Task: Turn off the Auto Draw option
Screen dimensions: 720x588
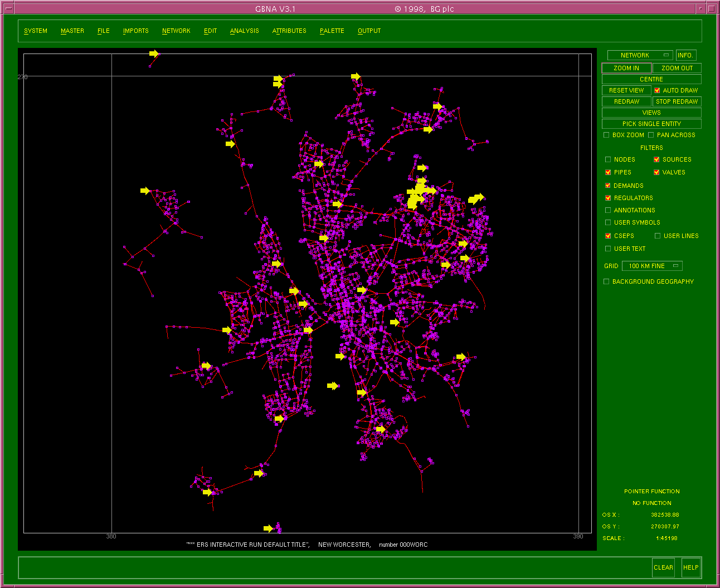Action: pos(657,90)
